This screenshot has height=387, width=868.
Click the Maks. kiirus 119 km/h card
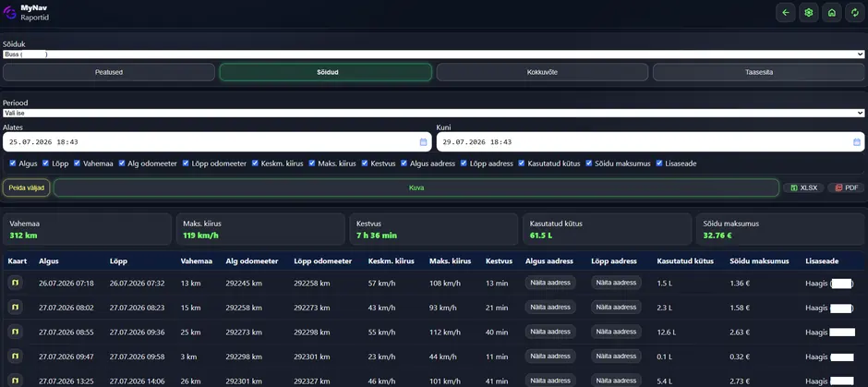coord(260,229)
